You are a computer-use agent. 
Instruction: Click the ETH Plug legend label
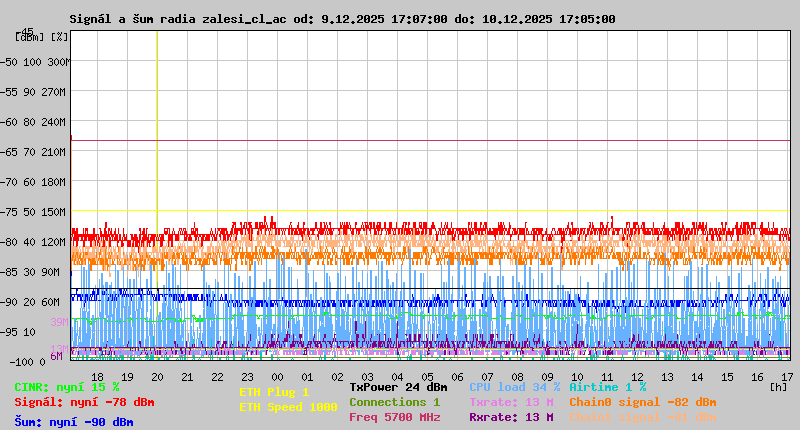pos(274,393)
